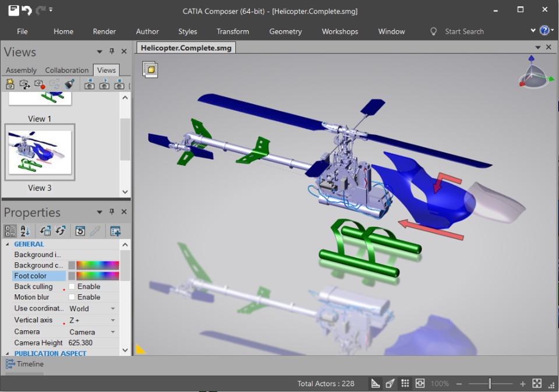Pin the Properties panel
Image resolution: width=559 pixels, height=392 pixels.
tap(112, 211)
